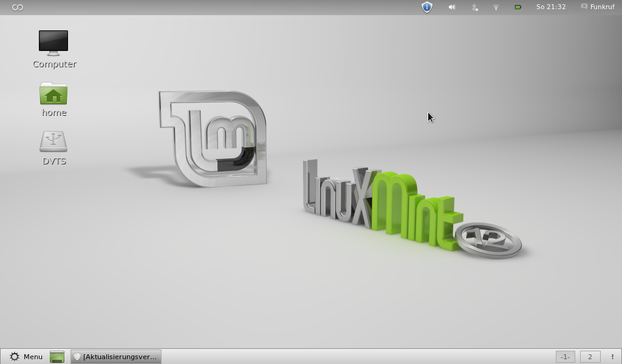This screenshot has height=364, width=622.
Task: Click the round 12 badge on wallpaper
Action: tap(489, 240)
